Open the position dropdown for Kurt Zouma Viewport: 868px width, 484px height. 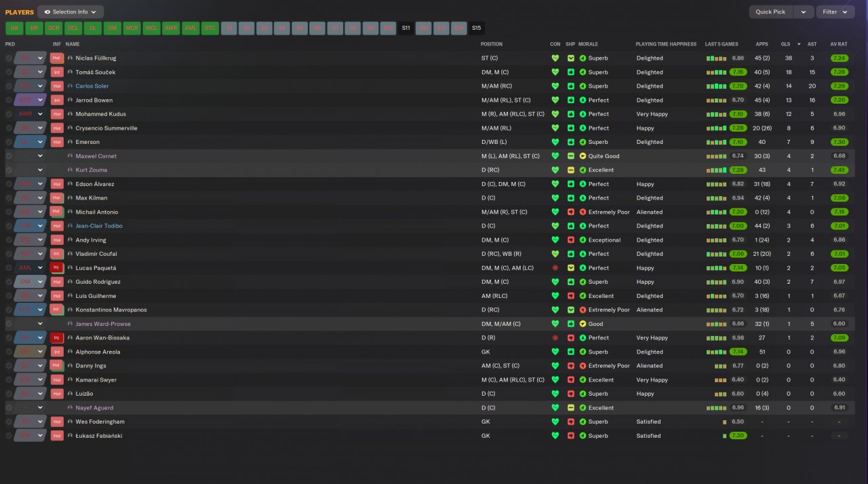40,170
